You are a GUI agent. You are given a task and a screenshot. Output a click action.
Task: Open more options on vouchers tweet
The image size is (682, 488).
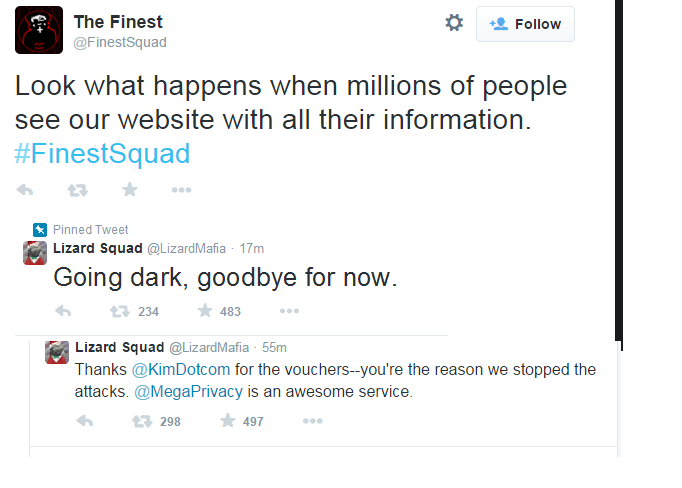coord(312,421)
